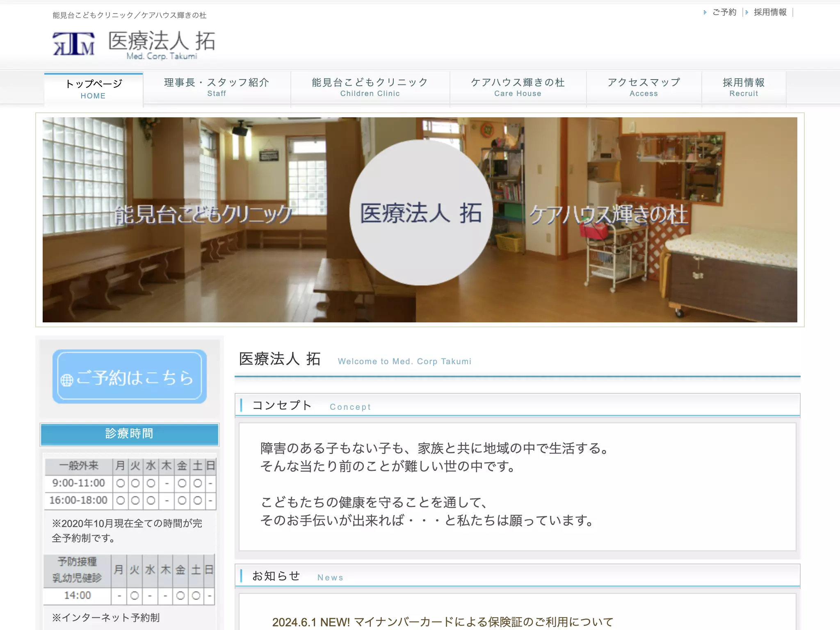Click the ※インターネット予約制 note
840x630 pixels.
106,618
